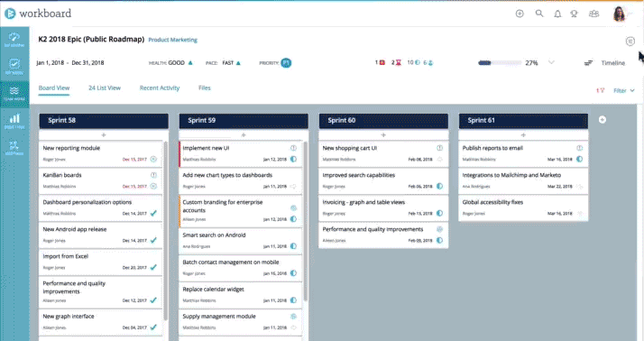
Task: Add a new column with the plus circle
Action: click(603, 120)
